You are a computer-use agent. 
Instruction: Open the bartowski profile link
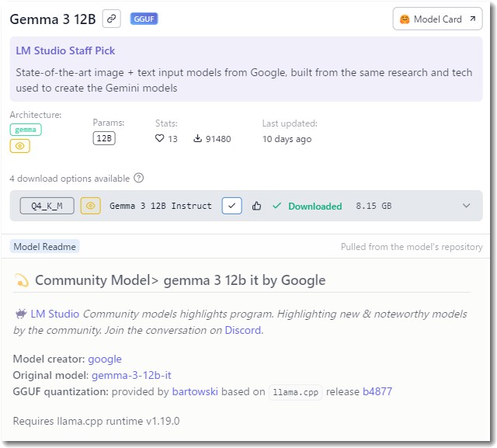tap(195, 391)
